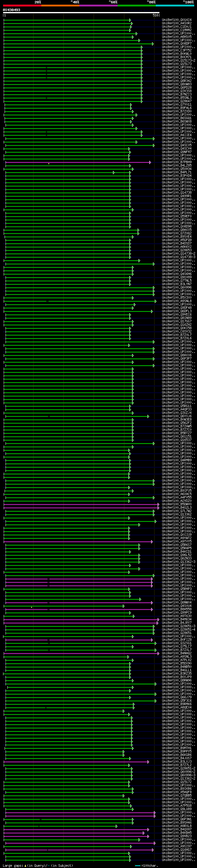Click the UniRef100_A8HS05 label
This screenshot has height=868, width=197.
[x=177, y=37]
